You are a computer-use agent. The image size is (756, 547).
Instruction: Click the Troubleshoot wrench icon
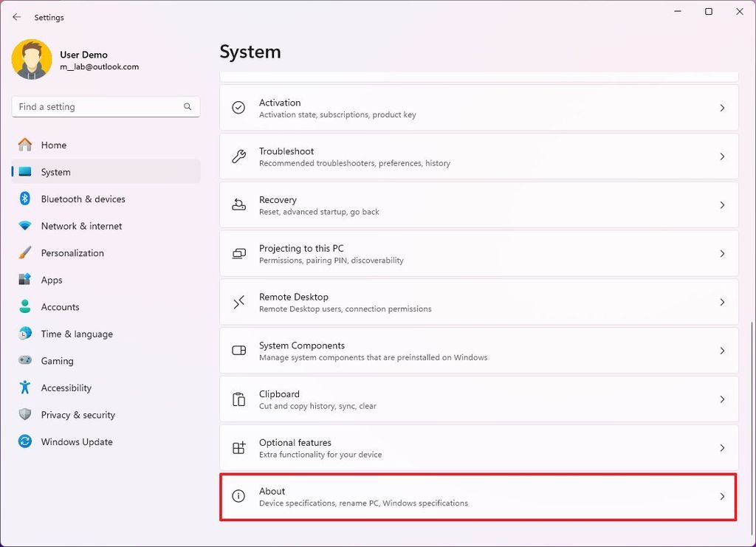click(x=238, y=156)
